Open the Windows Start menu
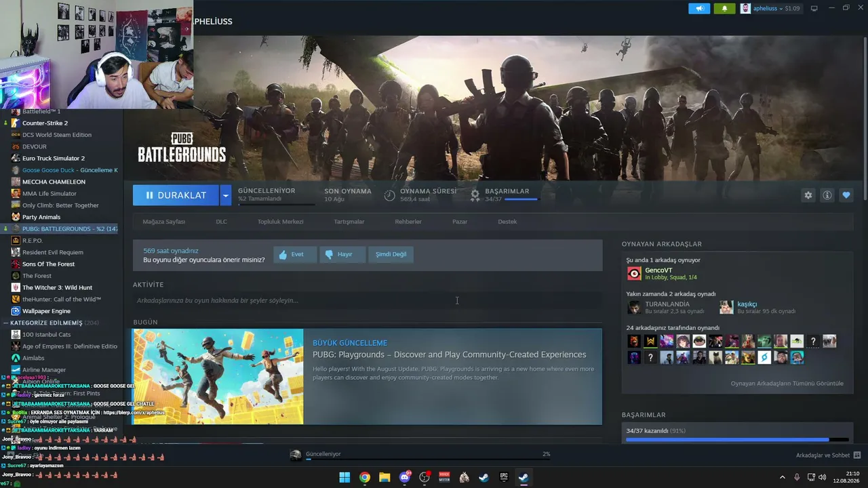 [x=344, y=477]
